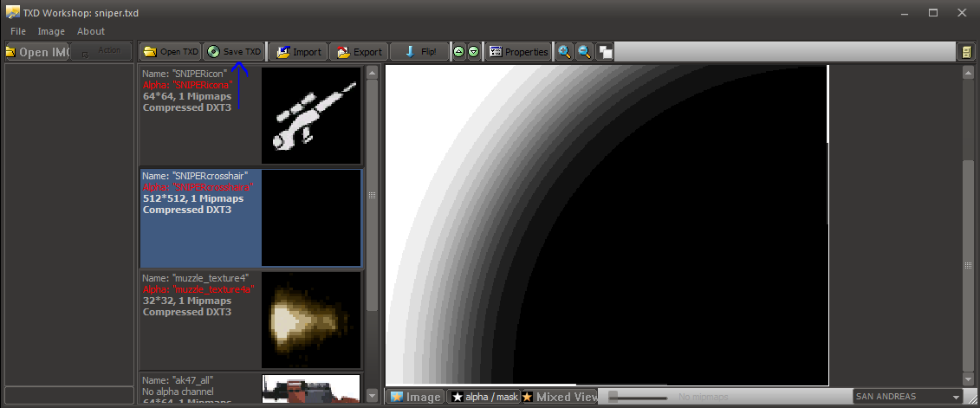Save the TXD file

[234, 52]
